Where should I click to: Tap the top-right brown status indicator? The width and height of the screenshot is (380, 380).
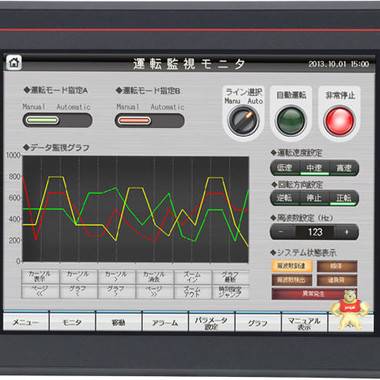[337, 266]
